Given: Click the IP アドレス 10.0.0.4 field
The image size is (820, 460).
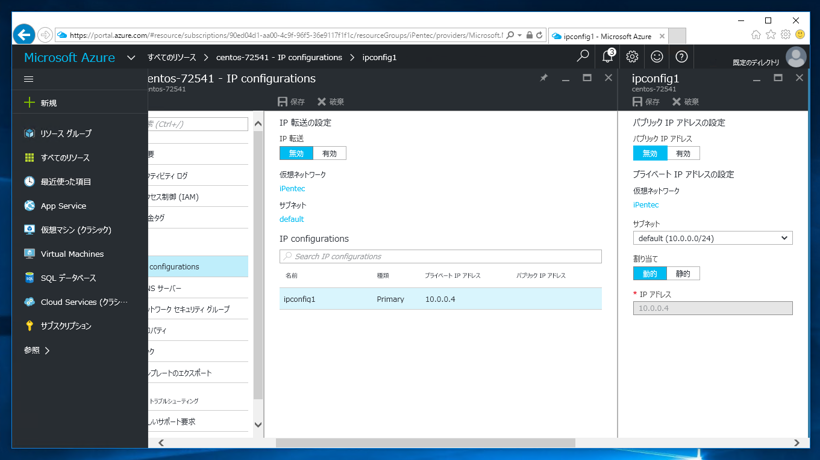Looking at the screenshot, I should click(712, 308).
